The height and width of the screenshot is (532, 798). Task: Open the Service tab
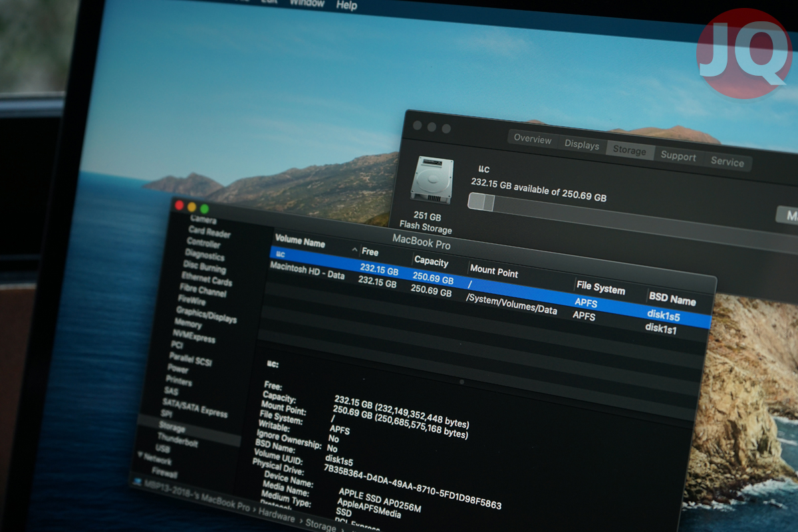tap(727, 162)
